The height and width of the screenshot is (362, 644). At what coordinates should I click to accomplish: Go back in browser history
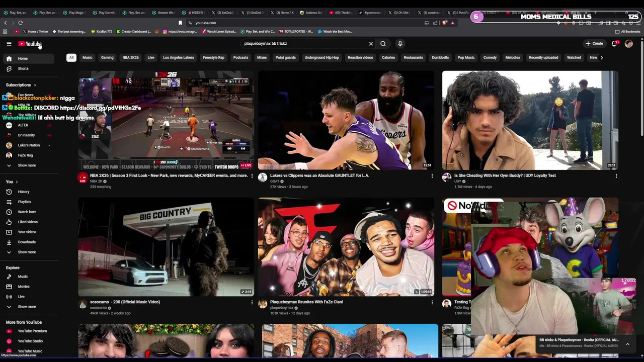coord(6,23)
